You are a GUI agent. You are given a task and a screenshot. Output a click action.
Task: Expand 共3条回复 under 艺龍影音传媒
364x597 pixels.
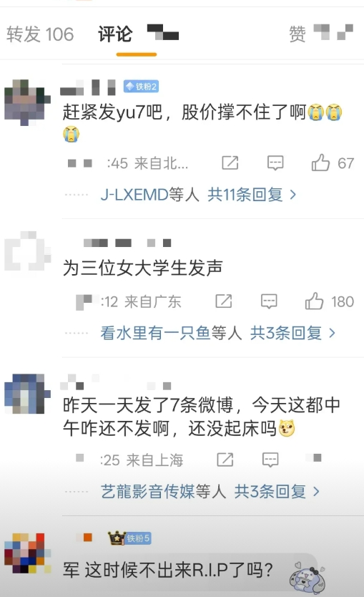(x=277, y=492)
